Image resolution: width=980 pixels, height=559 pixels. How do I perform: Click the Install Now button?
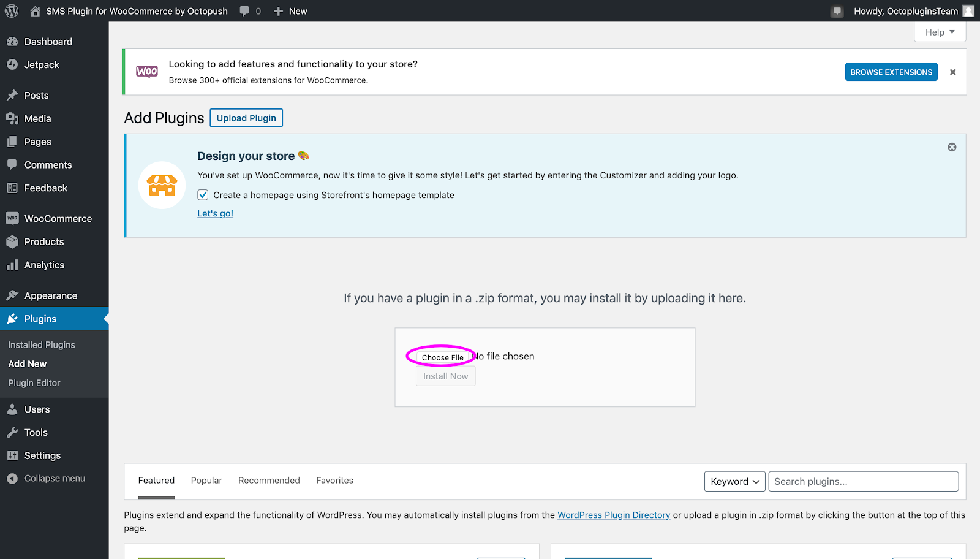coord(446,376)
